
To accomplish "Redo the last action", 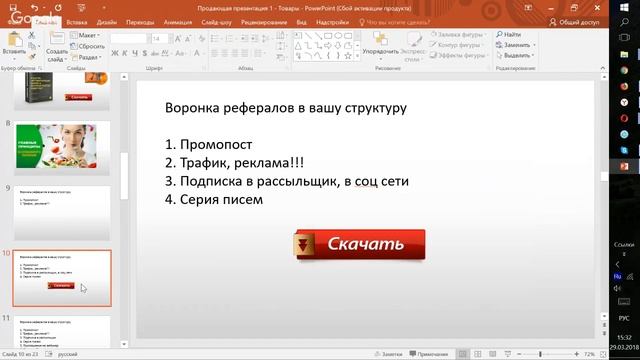I will pyautogui.click(x=58, y=8).
